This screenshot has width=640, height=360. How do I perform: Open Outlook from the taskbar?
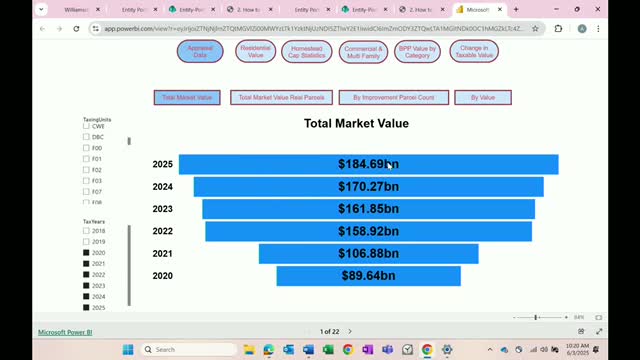(x=289, y=349)
